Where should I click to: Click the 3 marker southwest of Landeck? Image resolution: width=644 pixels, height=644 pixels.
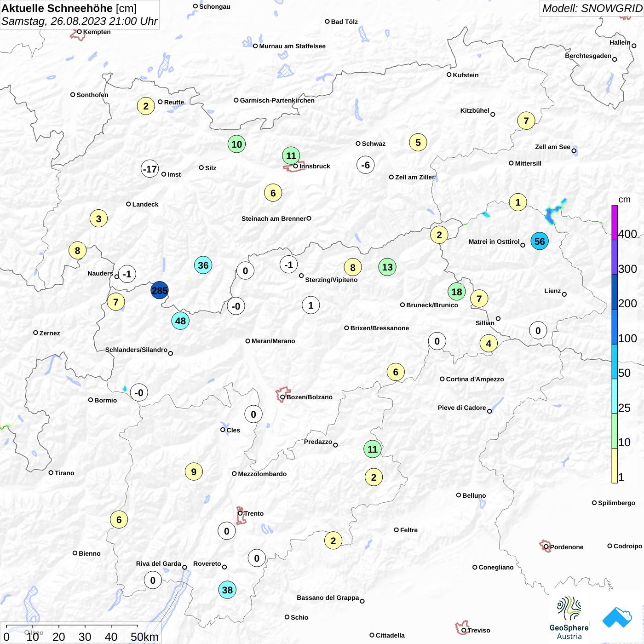[98, 218]
